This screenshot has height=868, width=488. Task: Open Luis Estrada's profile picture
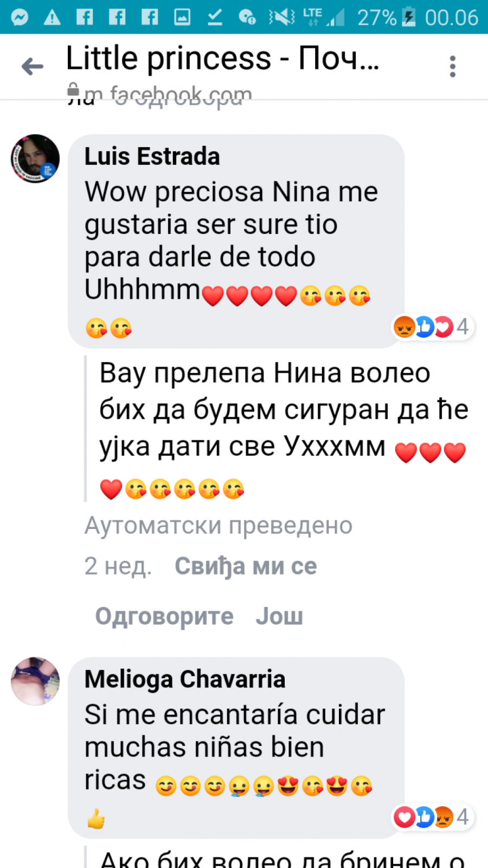click(35, 158)
